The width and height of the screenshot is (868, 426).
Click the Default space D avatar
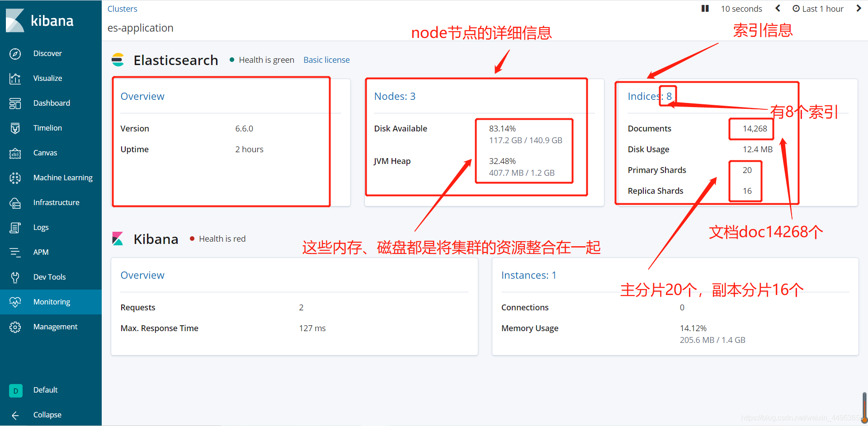click(15, 391)
